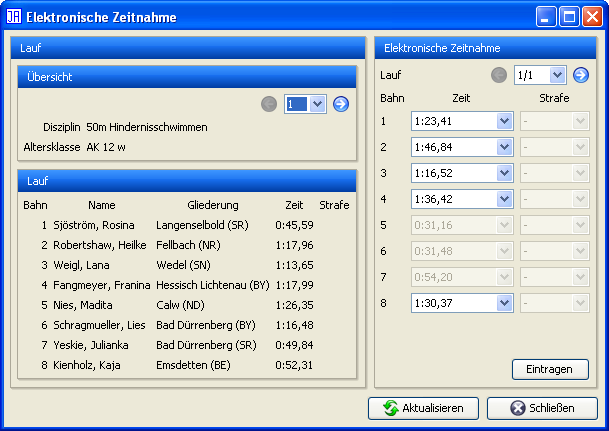The height and width of the screenshot is (431, 609).
Task: Open the heat number dropdown showing 1
Action: 305,104
